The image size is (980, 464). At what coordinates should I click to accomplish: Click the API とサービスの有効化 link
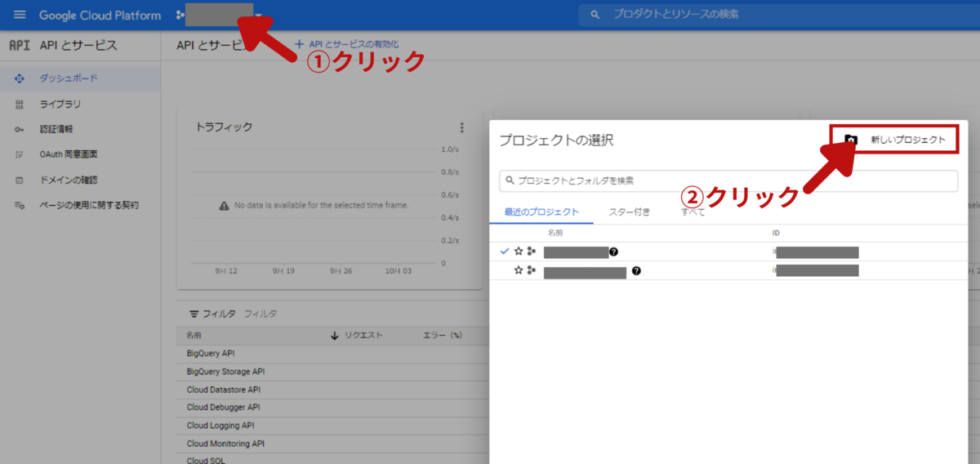click(346, 44)
